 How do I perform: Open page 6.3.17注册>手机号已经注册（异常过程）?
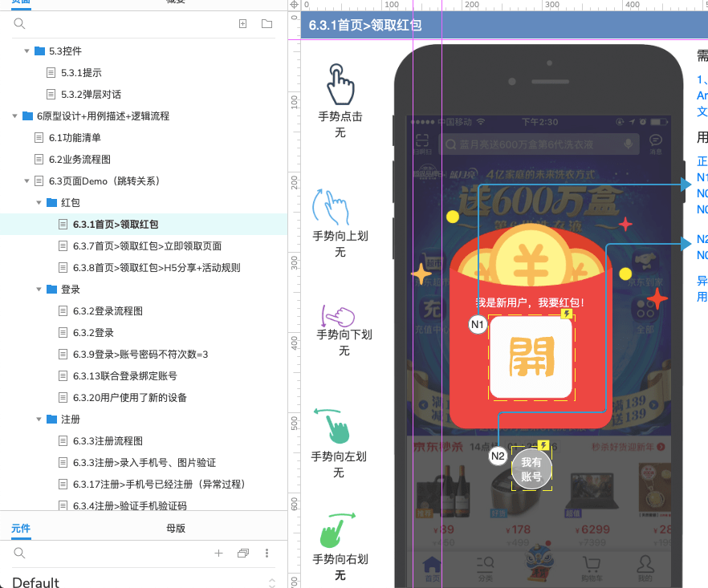pos(159,485)
